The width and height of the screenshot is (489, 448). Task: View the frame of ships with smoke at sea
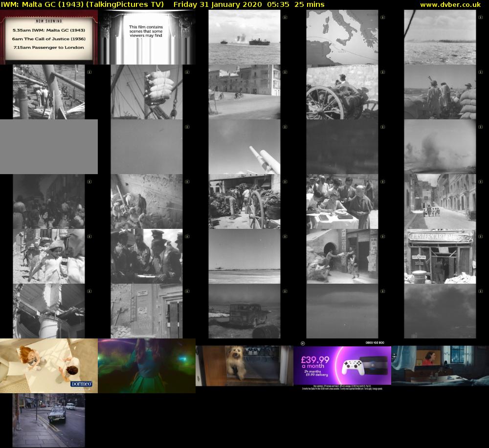(244, 37)
